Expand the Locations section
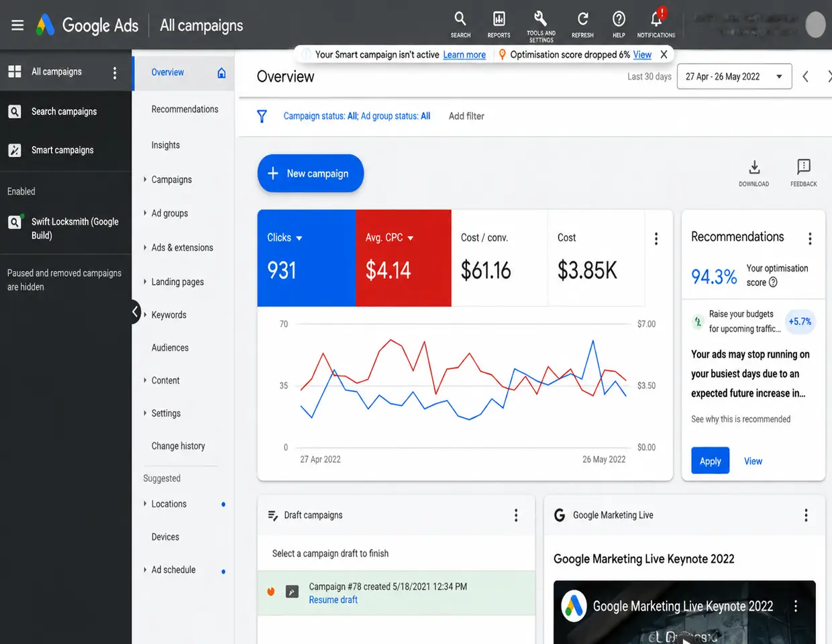832x644 pixels. point(145,504)
